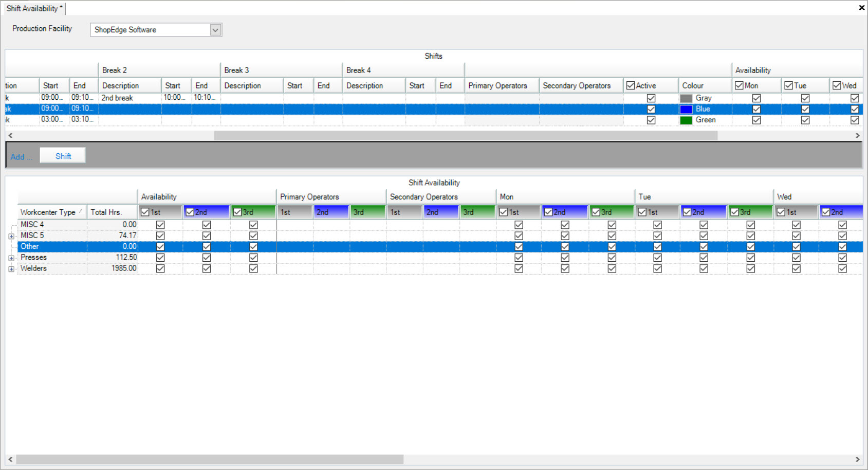The height and width of the screenshot is (470, 868).
Task: Uncheck Active for the Blue shift
Action: click(x=651, y=109)
